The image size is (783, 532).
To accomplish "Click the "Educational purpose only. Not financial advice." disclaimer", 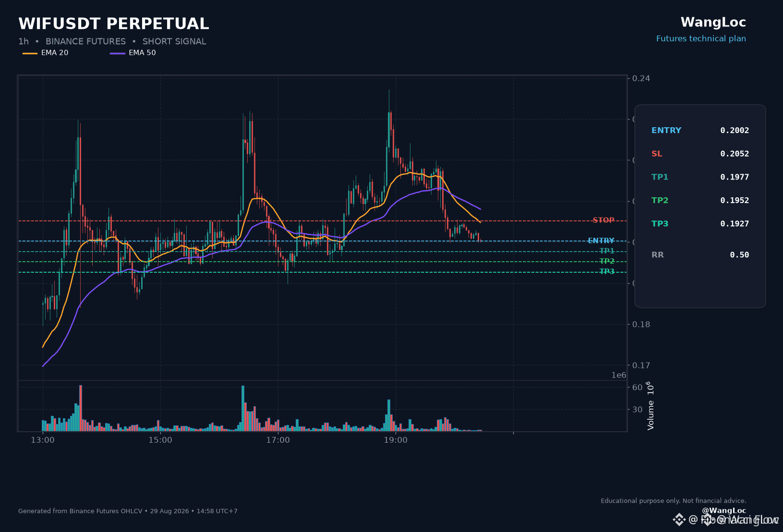I will click(x=674, y=501).
